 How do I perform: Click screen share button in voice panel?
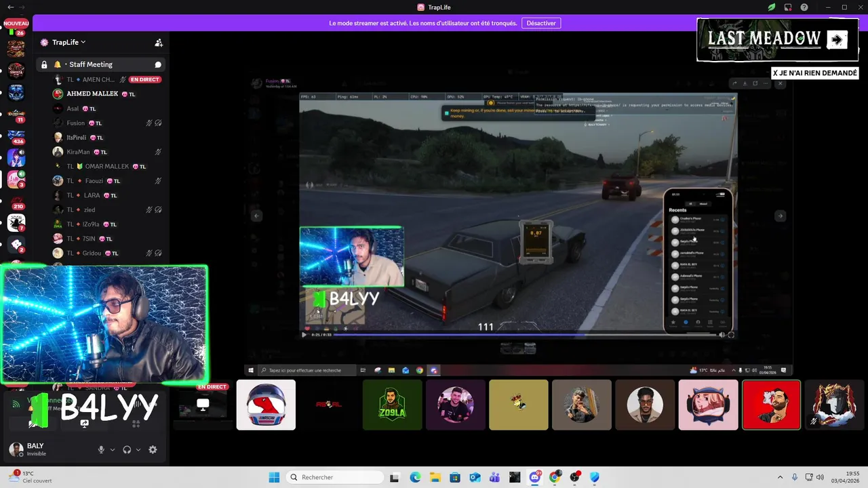click(84, 424)
